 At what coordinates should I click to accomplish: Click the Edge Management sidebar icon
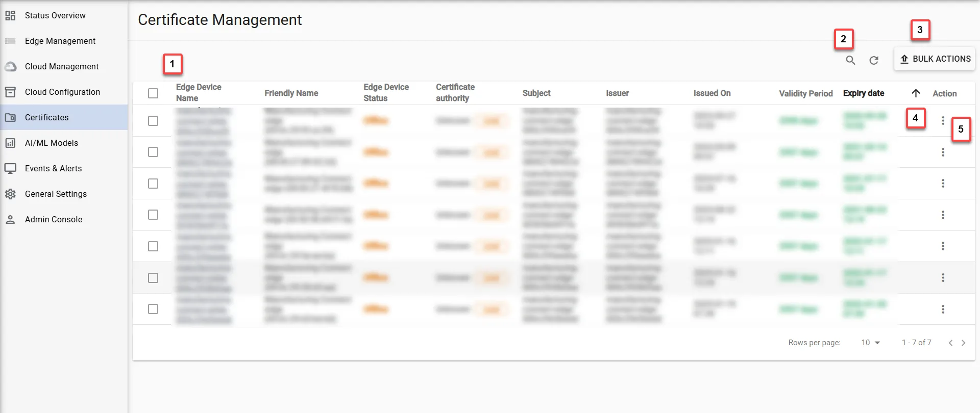pyautogui.click(x=10, y=41)
